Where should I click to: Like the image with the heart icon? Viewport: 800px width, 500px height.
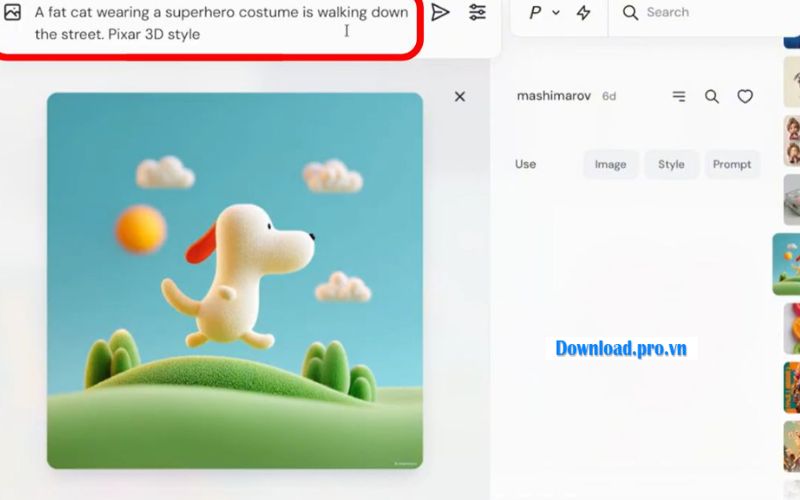click(745, 97)
